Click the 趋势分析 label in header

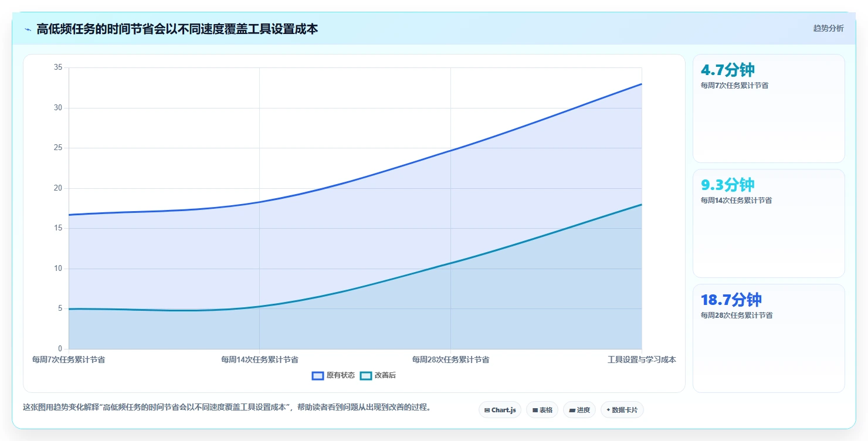[828, 28]
